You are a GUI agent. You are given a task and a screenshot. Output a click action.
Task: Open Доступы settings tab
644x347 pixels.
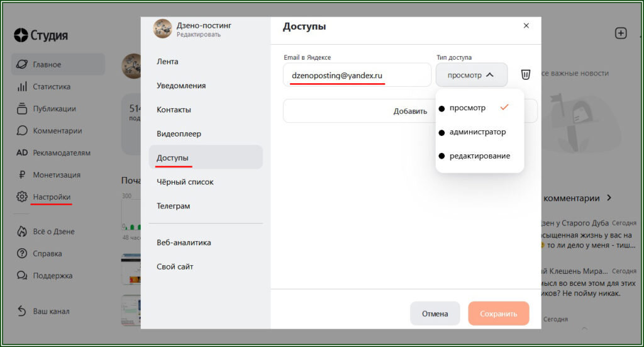(x=206, y=157)
